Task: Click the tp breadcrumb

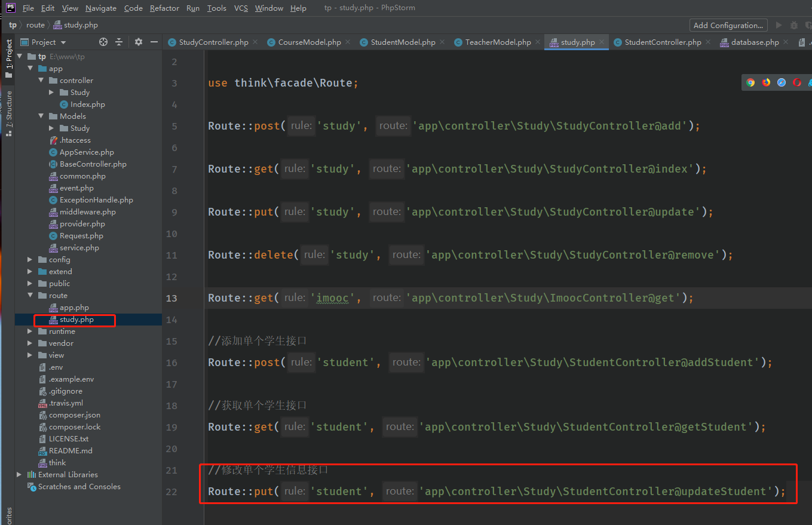Action: click(13, 25)
